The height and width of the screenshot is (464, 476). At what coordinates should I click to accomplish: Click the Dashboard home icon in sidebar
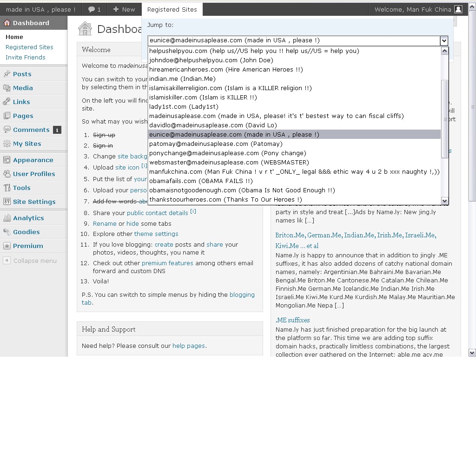tap(7, 23)
